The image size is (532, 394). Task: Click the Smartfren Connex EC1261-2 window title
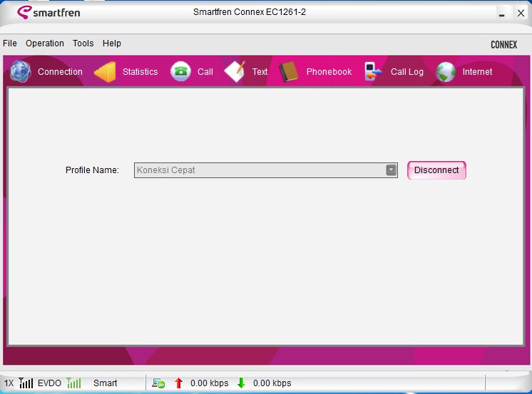(x=250, y=12)
